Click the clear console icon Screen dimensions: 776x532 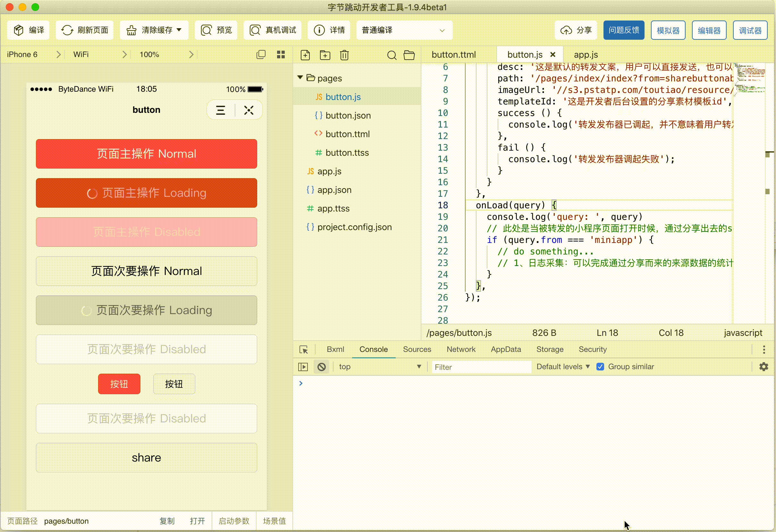(321, 367)
